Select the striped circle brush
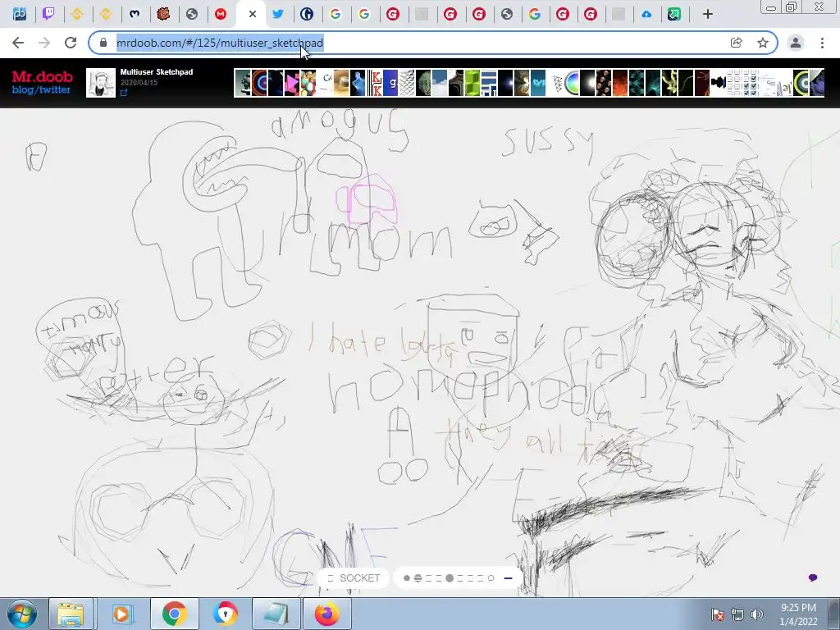 pos(418,578)
